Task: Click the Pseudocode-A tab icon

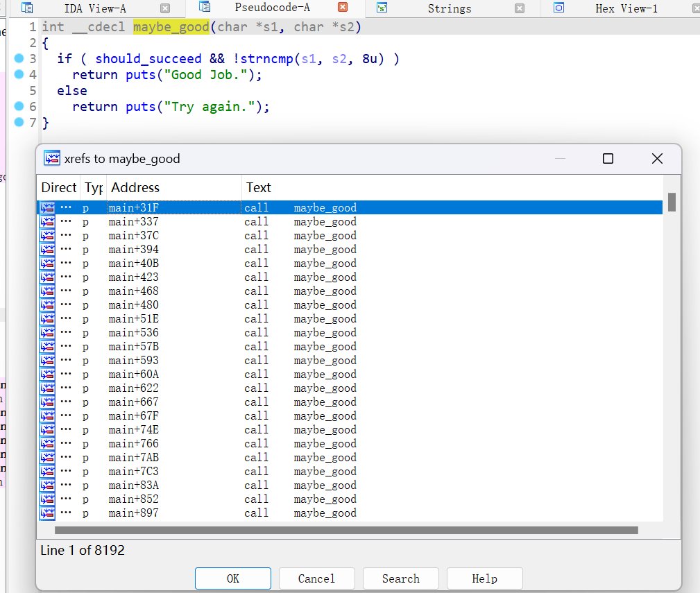Action: point(205,7)
